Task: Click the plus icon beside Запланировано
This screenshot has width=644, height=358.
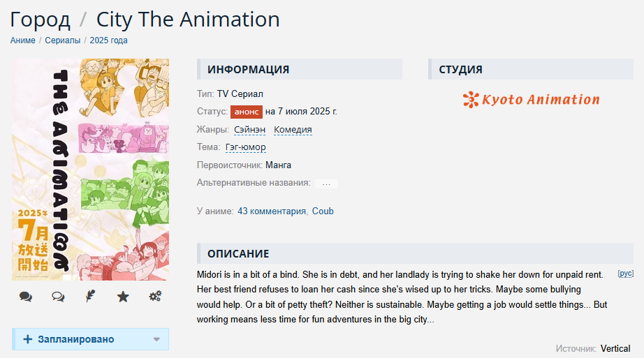Action: [x=27, y=339]
